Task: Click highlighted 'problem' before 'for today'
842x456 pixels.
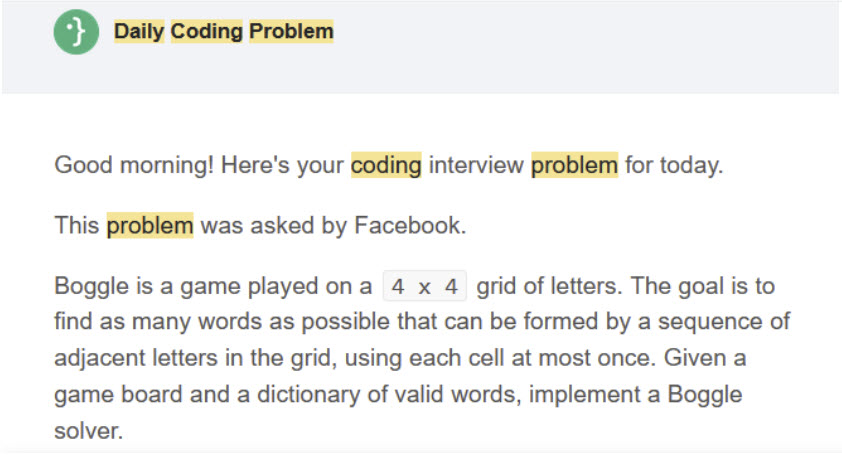Action: click(x=574, y=165)
